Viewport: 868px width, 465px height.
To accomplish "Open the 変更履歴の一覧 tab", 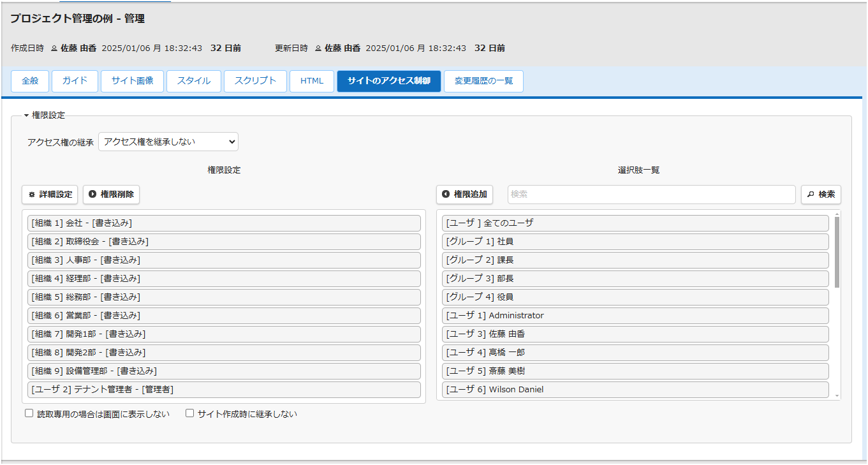I will coord(483,81).
